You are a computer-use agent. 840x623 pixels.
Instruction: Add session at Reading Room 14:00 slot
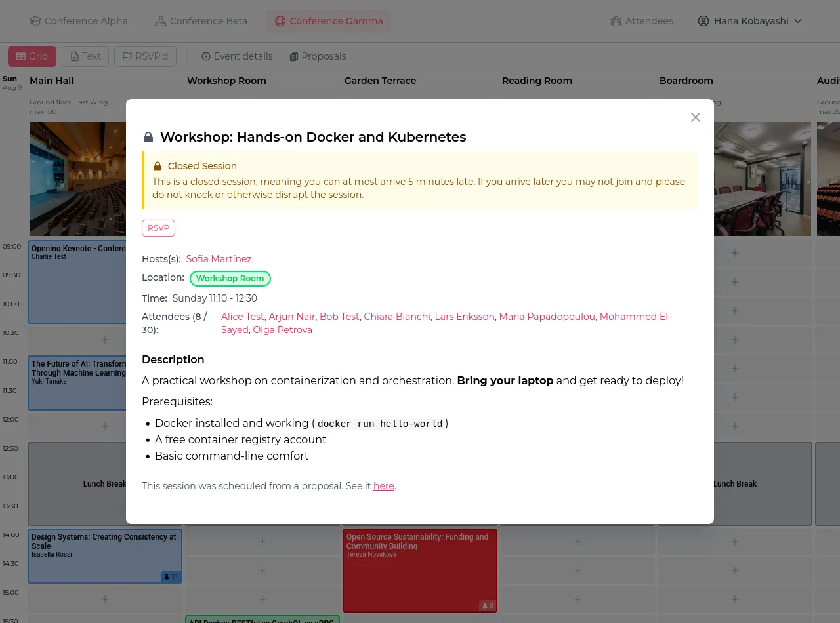[x=577, y=542]
